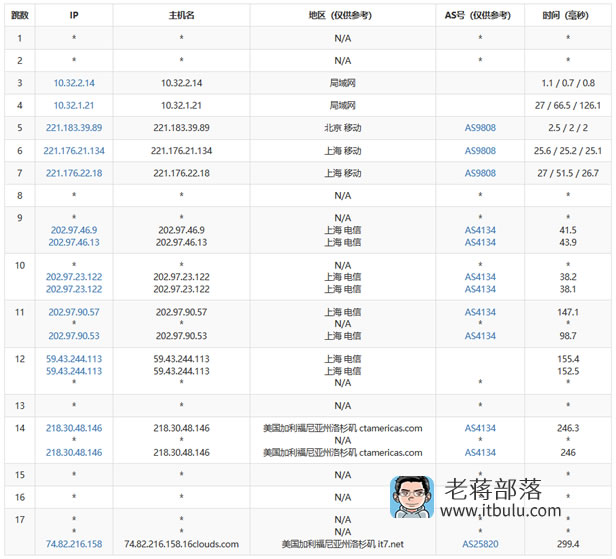The height and width of the screenshot is (559, 616).
Task: Open AS9808 link in hop 7 row
Action: pyautogui.click(x=480, y=173)
